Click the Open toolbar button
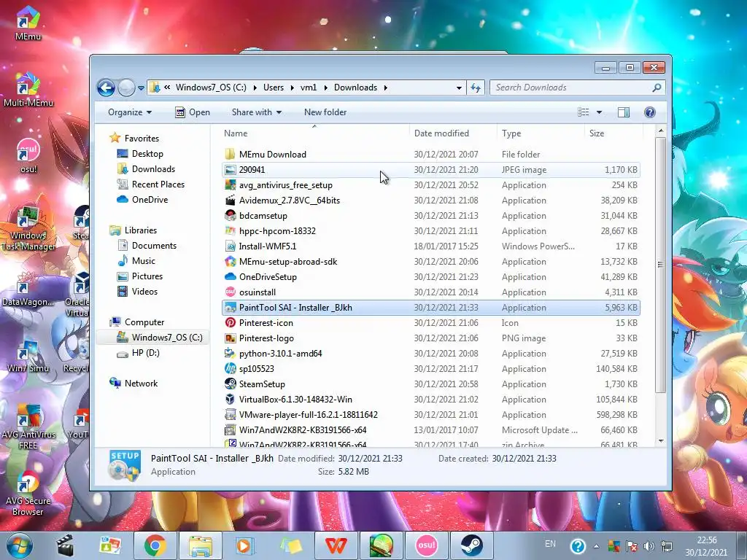747x560 pixels. tap(193, 112)
